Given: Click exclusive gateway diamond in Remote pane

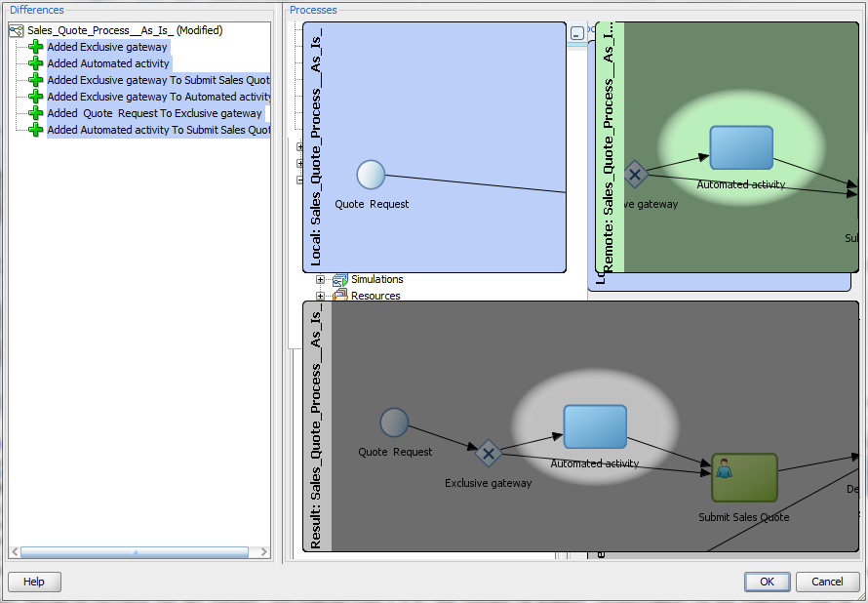Looking at the screenshot, I should click(635, 175).
